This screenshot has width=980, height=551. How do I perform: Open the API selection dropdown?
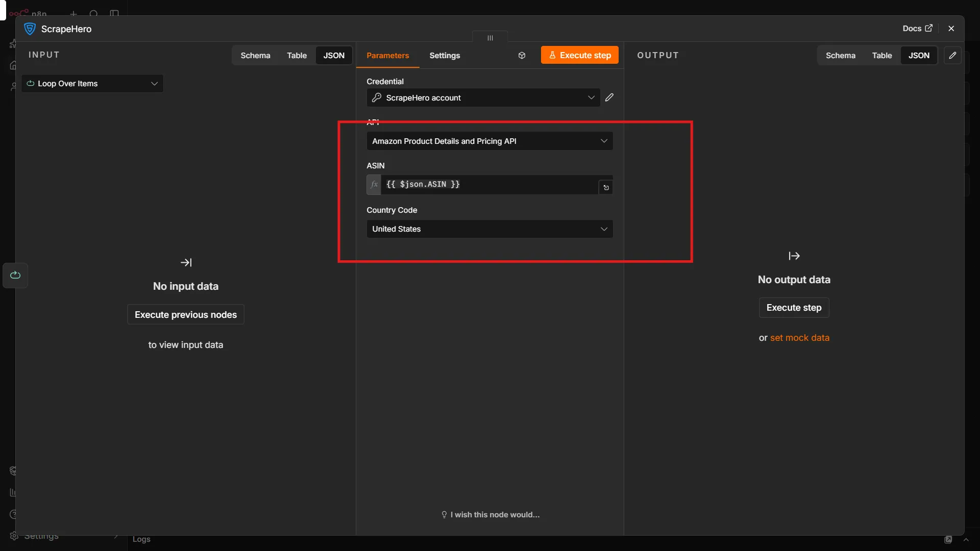point(489,141)
